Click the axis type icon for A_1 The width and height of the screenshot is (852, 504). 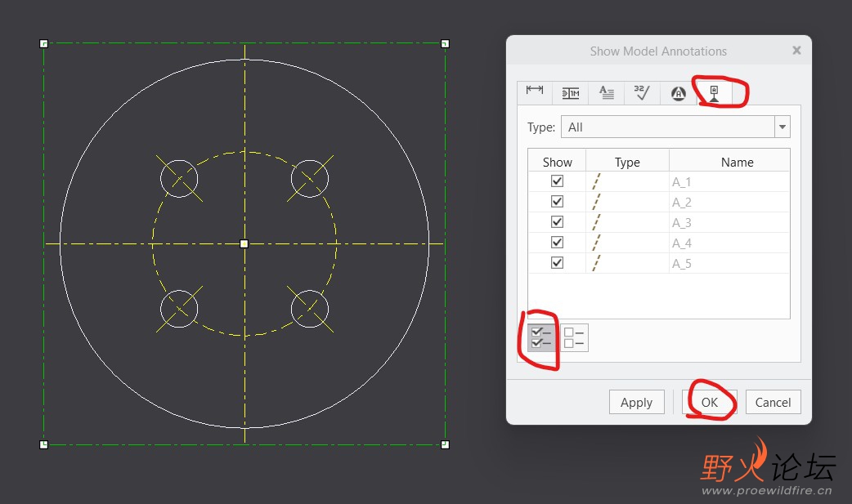click(x=596, y=181)
